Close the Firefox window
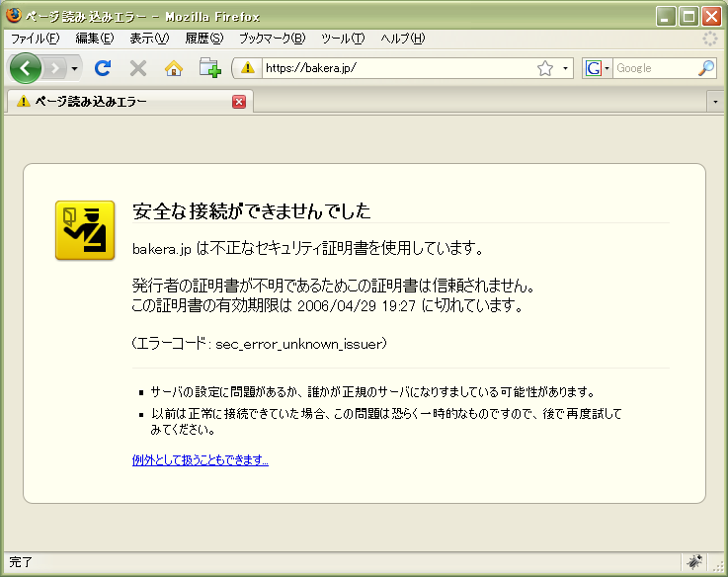Image resolution: width=728 pixels, height=577 pixels. click(711, 17)
